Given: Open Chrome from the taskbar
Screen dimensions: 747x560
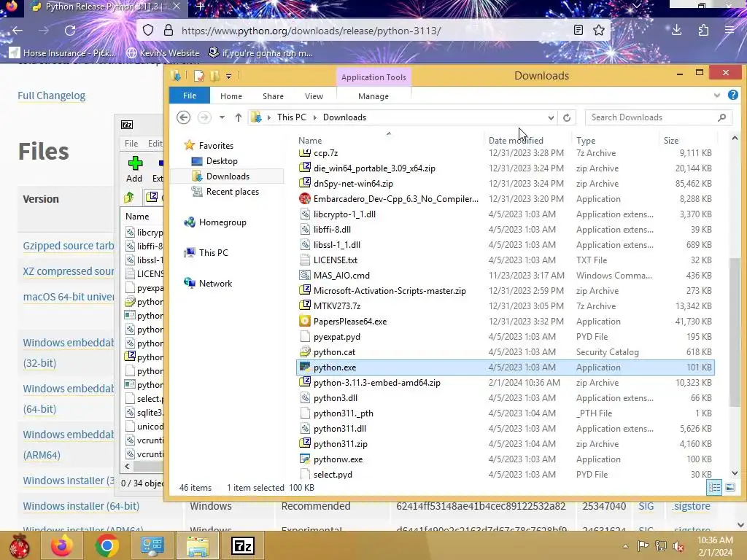Looking at the screenshot, I should coord(107,545).
